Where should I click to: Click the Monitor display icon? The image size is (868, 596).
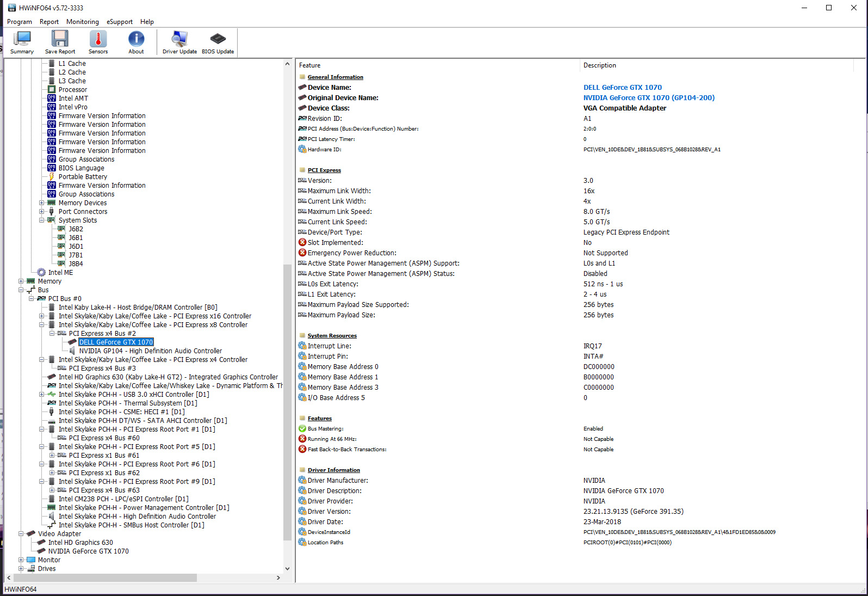pyautogui.click(x=31, y=560)
